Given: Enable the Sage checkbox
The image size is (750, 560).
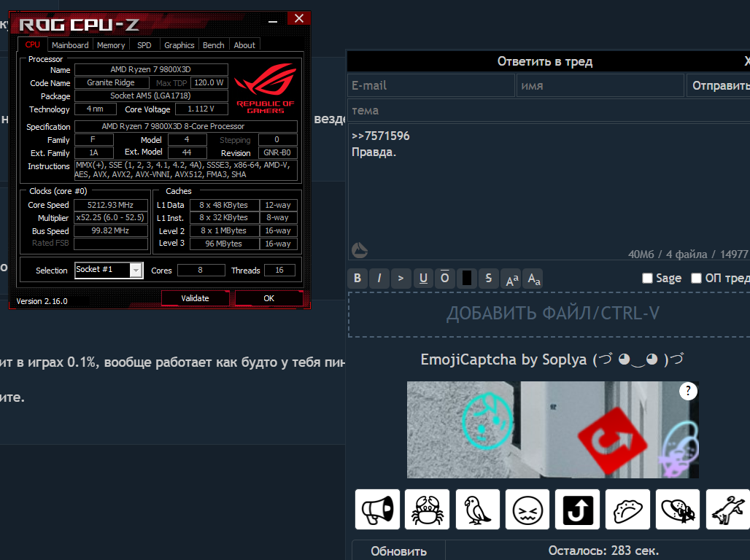Looking at the screenshot, I should tap(647, 279).
